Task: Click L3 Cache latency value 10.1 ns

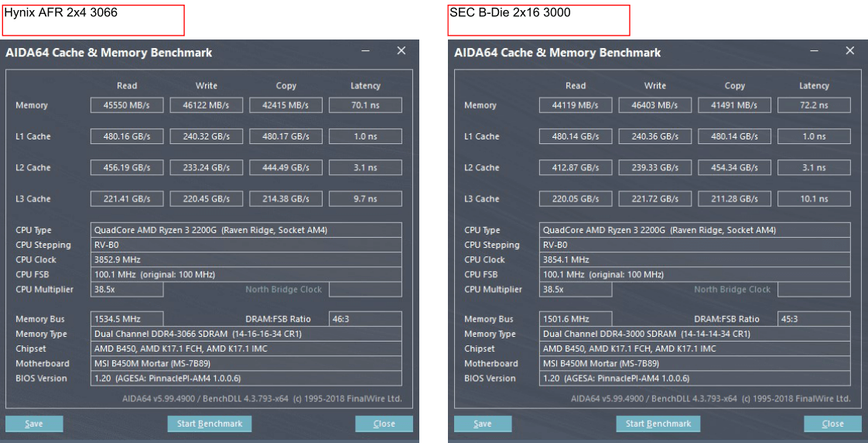Action: coord(815,198)
